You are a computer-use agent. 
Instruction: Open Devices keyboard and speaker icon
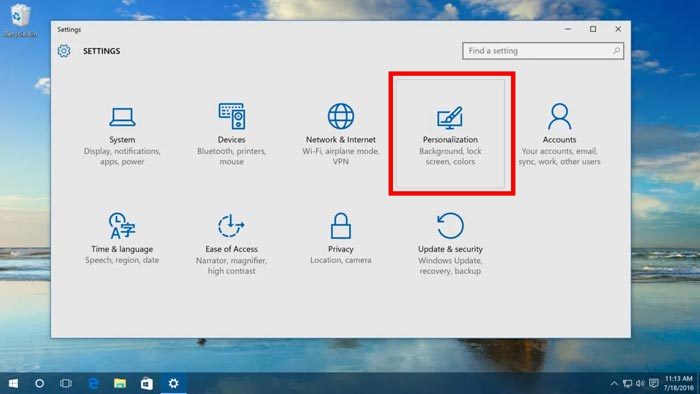pyautogui.click(x=232, y=116)
